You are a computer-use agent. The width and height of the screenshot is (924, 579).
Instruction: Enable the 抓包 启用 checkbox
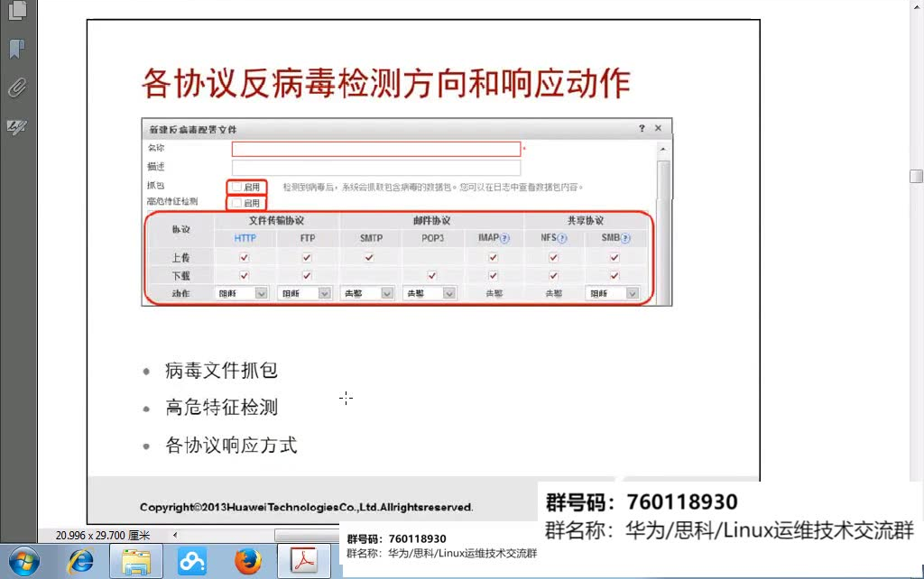click(236, 185)
